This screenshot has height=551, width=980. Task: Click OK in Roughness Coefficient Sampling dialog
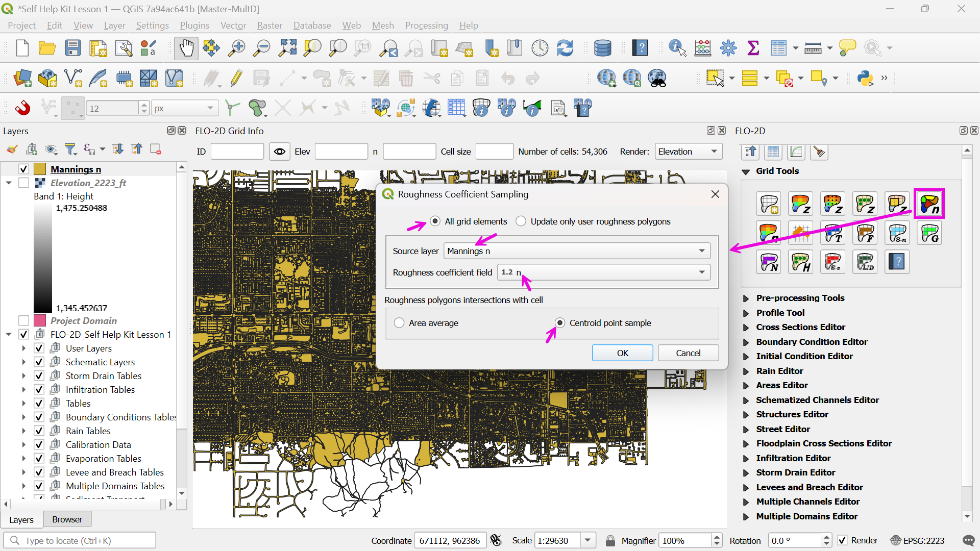click(x=622, y=353)
